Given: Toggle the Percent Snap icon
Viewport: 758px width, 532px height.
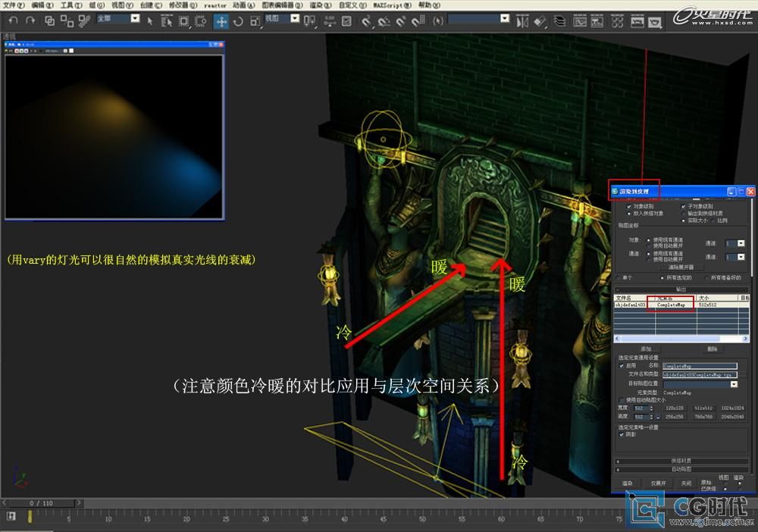Looking at the screenshot, I should (x=401, y=21).
